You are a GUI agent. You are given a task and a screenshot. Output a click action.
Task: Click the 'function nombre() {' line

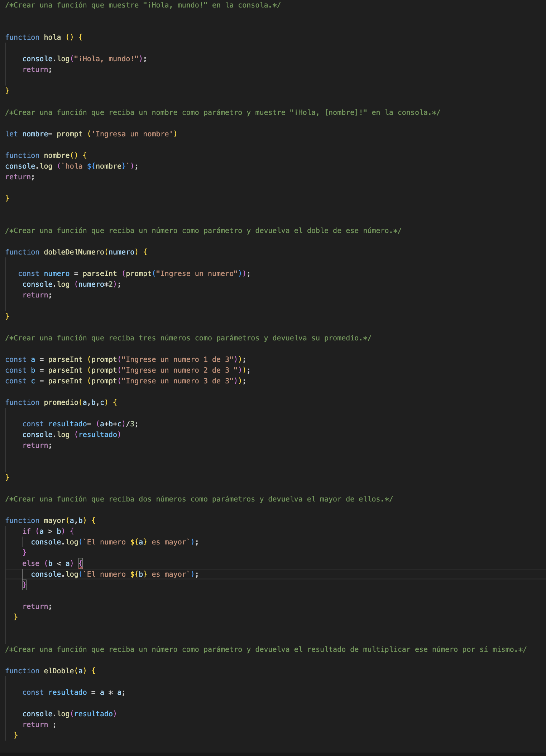pos(46,155)
